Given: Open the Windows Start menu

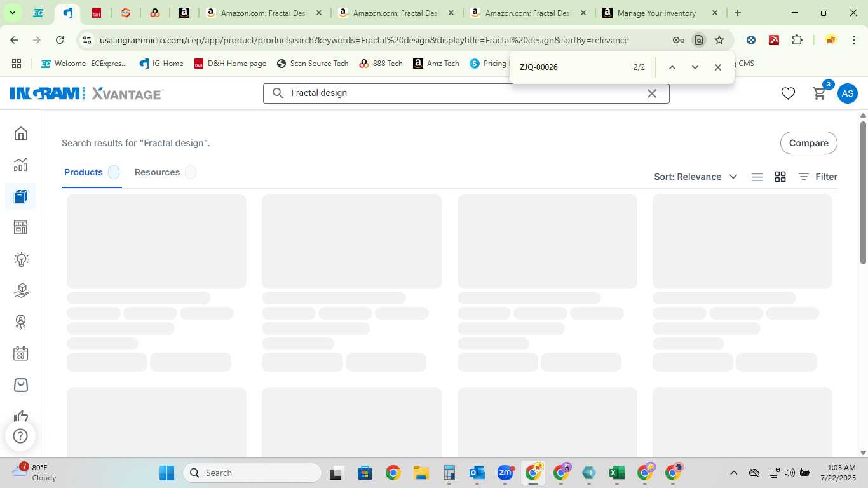Looking at the screenshot, I should [166, 473].
